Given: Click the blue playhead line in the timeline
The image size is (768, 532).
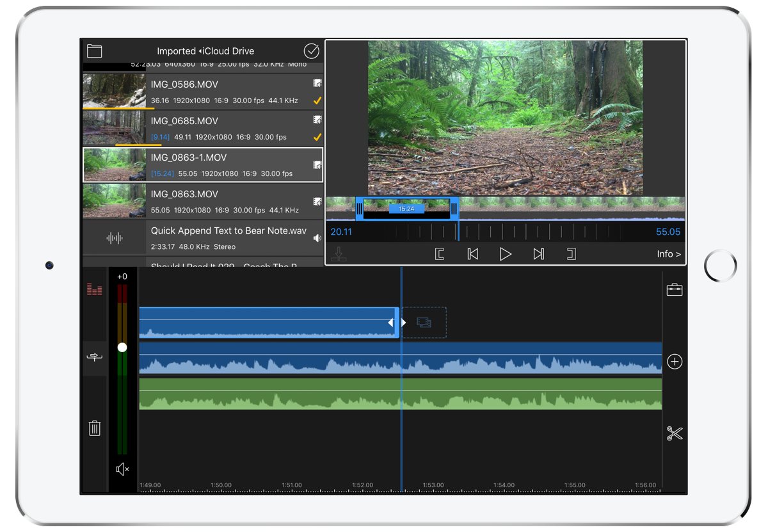Looking at the screenshot, I should click(x=401, y=380).
